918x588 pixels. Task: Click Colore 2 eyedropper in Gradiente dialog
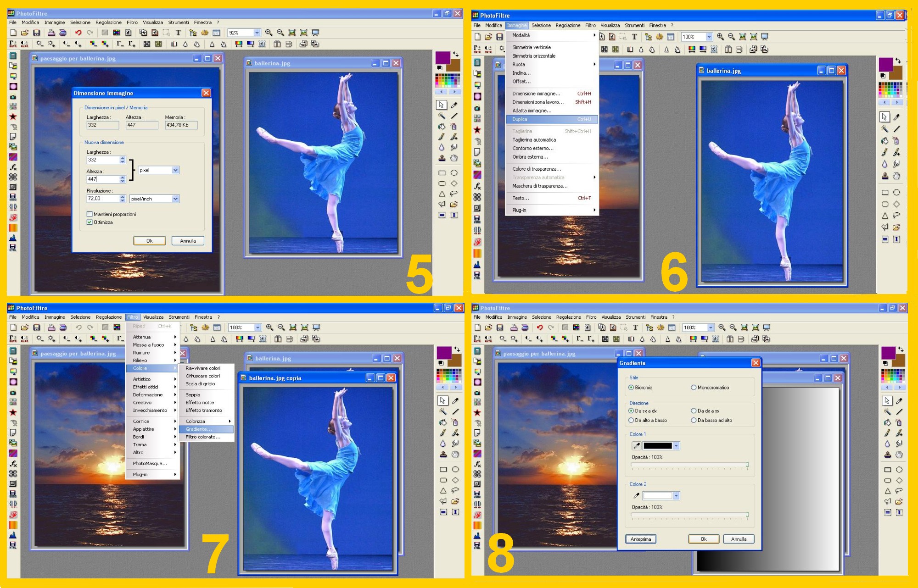[x=636, y=496]
